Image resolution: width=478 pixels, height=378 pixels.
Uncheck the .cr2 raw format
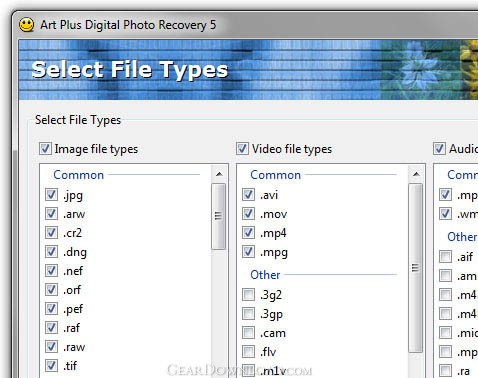51,232
